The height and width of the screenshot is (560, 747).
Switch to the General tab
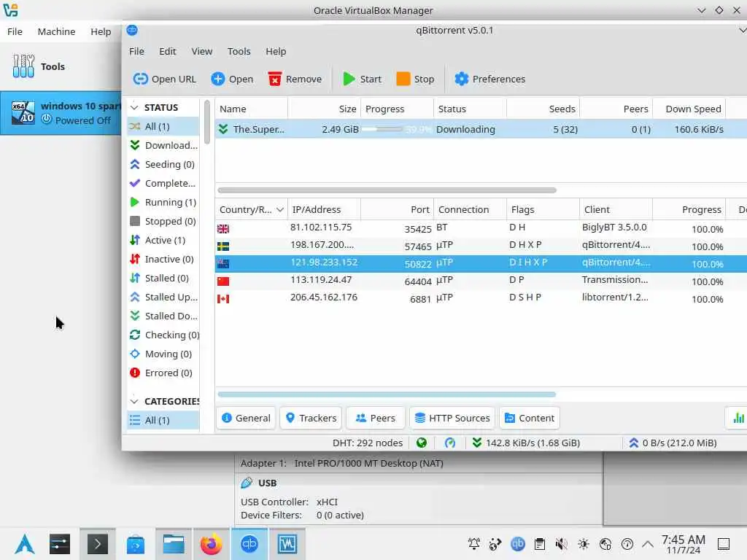coord(247,418)
